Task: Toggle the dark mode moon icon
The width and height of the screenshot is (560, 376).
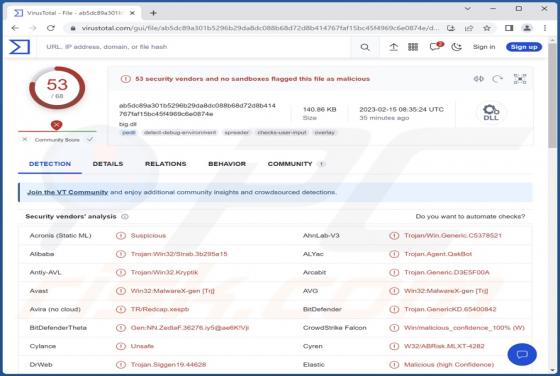Action: 456,47
